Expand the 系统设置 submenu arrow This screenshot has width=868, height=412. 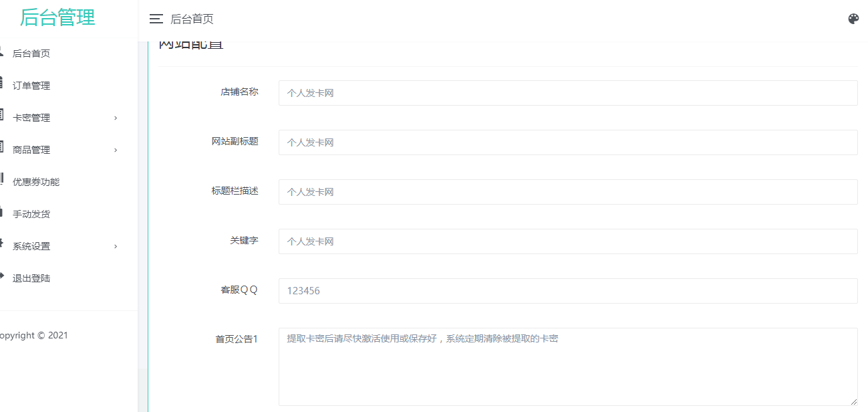(x=116, y=246)
